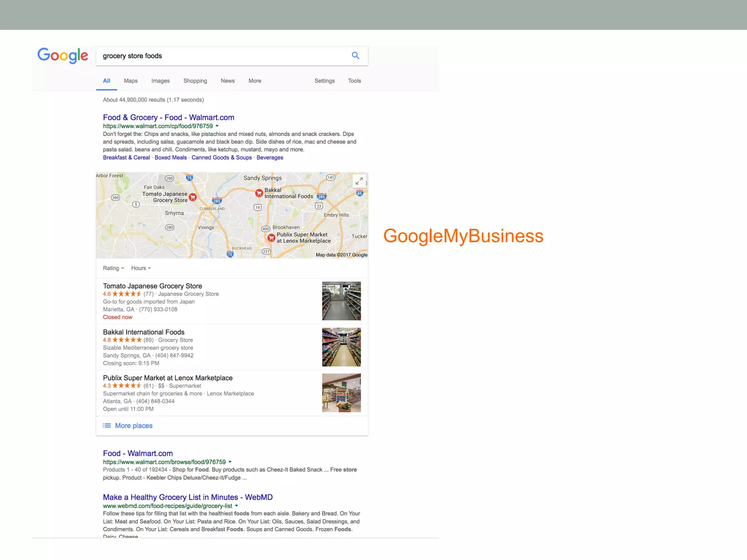
Task: Open the Hours filter dropdown
Action: [141, 268]
